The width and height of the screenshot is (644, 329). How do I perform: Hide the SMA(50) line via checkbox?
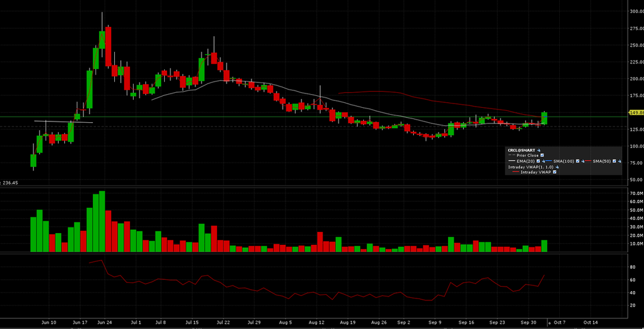[x=614, y=161]
